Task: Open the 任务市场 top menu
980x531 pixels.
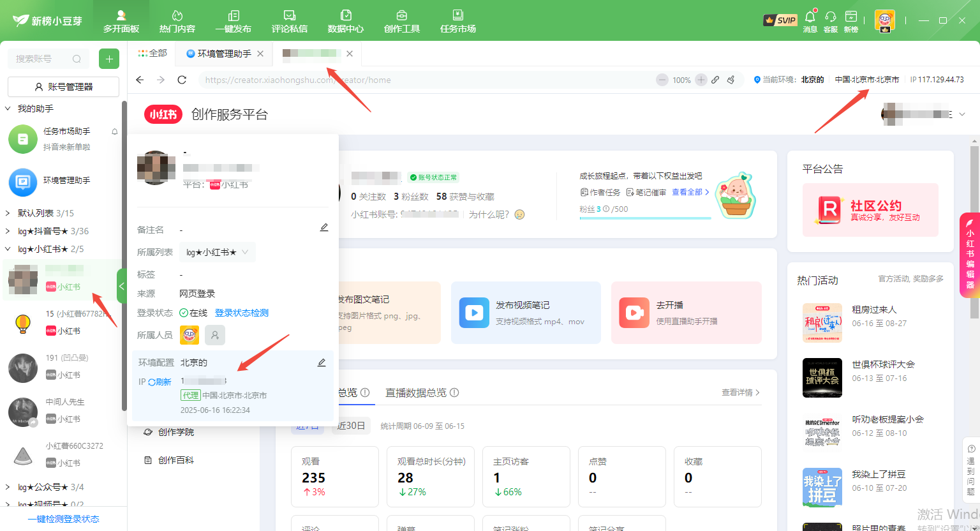Action: [458, 21]
